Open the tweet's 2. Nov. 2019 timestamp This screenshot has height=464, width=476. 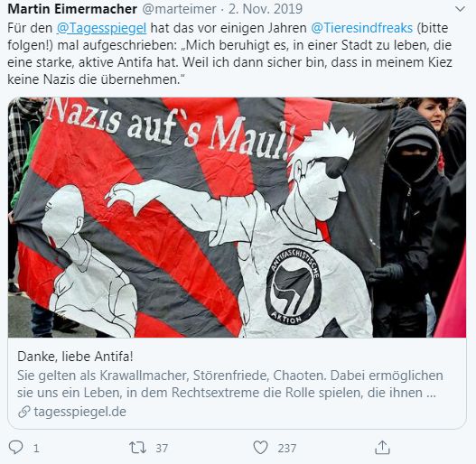pyautogui.click(x=266, y=9)
